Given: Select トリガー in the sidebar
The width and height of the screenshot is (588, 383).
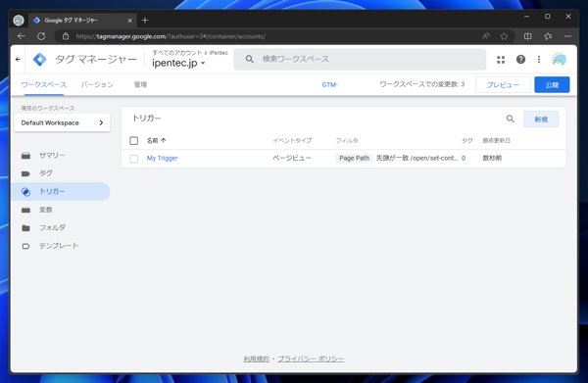Looking at the screenshot, I should click(x=61, y=192).
